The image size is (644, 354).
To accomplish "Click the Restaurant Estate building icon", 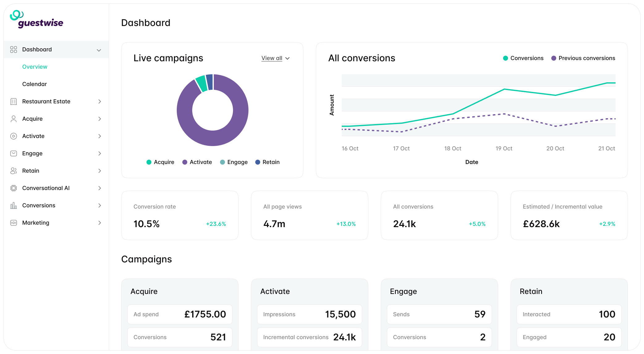I will (x=14, y=101).
